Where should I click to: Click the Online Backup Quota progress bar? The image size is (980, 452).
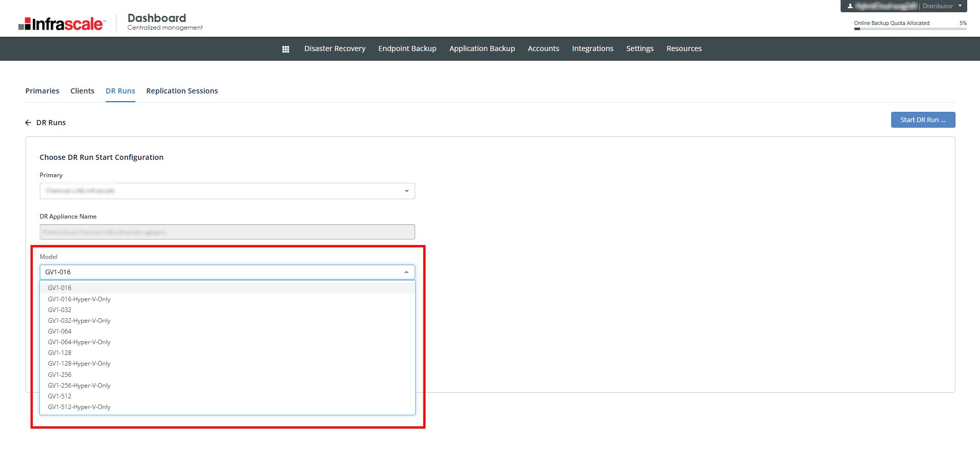coord(910,29)
